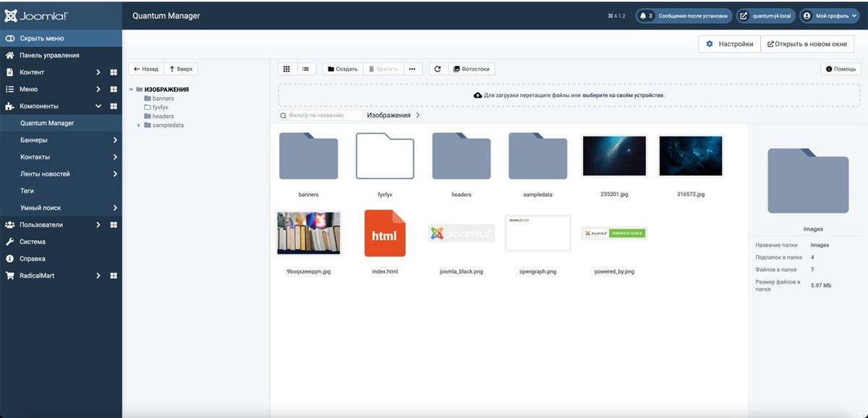Image resolution: width=868 pixels, height=418 pixels.
Task: Open Мой профиль dropdown
Action: click(829, 15)
